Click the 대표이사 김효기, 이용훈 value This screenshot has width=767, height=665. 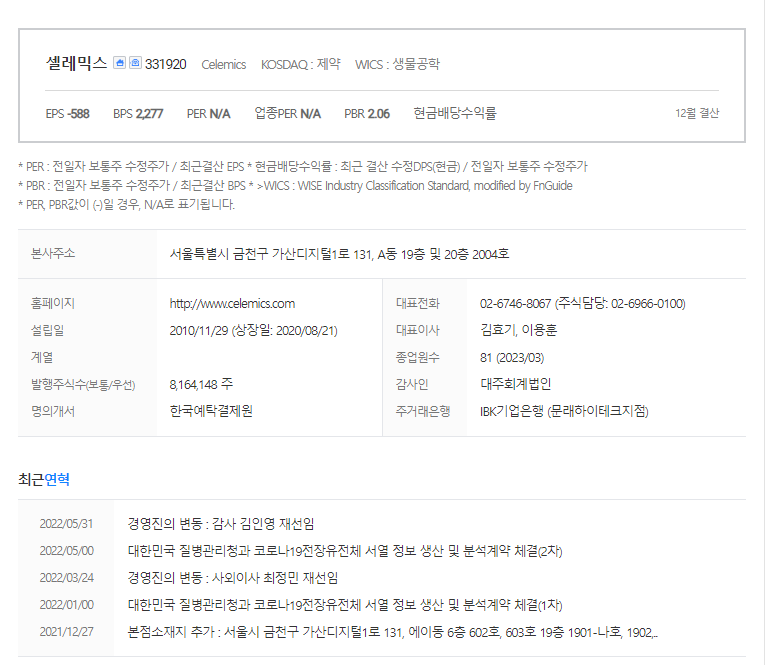(519, 330)
